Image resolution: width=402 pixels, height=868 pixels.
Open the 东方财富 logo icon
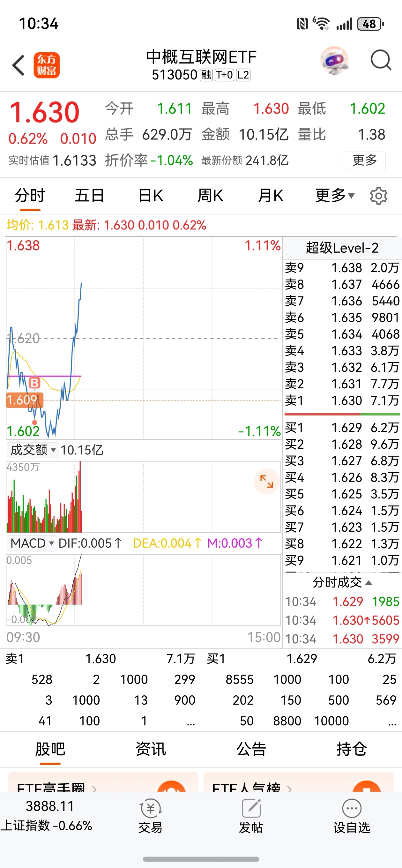(x=47, y=65)
